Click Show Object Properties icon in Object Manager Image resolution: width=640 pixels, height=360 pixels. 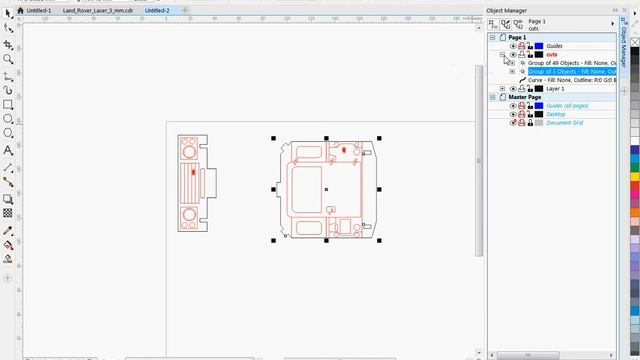tap(493, 24)
